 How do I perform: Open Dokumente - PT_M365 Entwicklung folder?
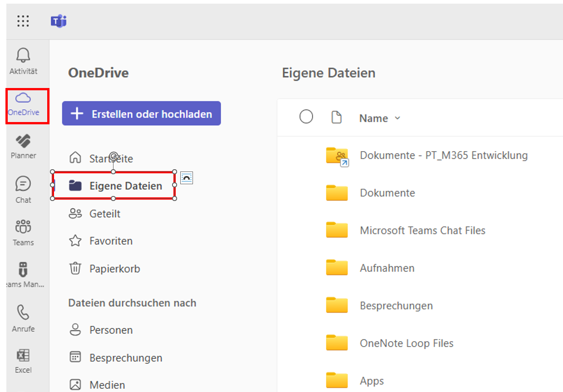click(444, 155)
